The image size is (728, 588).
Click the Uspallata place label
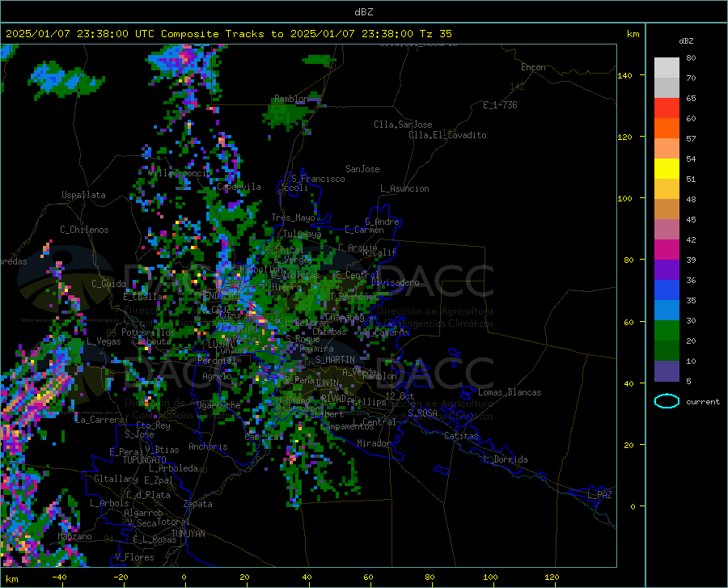click(x=83, y=195)
